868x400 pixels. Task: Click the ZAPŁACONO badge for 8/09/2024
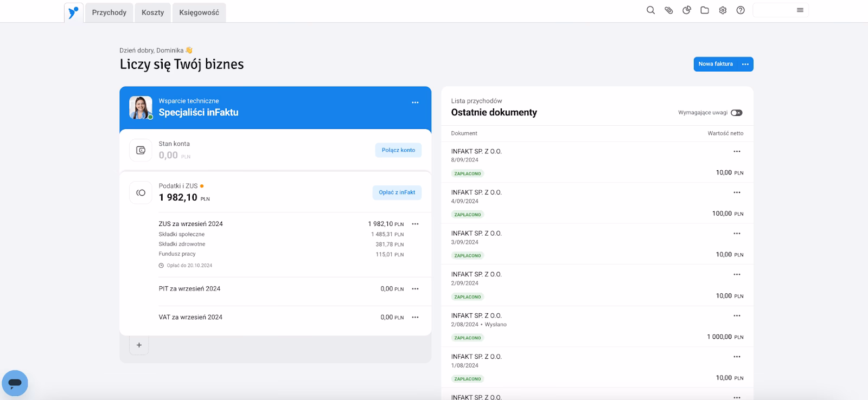(x=467, y=173)
